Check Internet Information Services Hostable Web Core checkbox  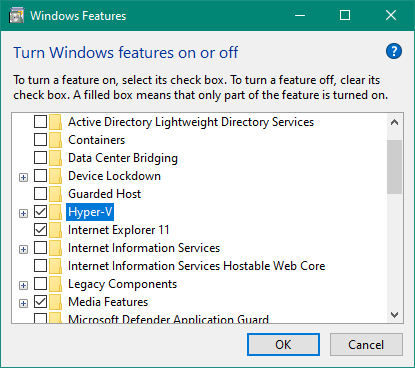[x=41, y=266]
